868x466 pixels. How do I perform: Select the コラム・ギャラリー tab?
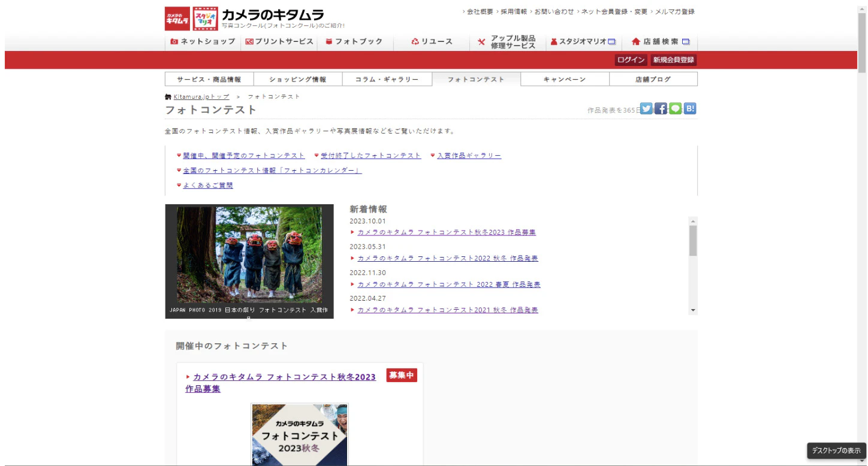[387, 79]
